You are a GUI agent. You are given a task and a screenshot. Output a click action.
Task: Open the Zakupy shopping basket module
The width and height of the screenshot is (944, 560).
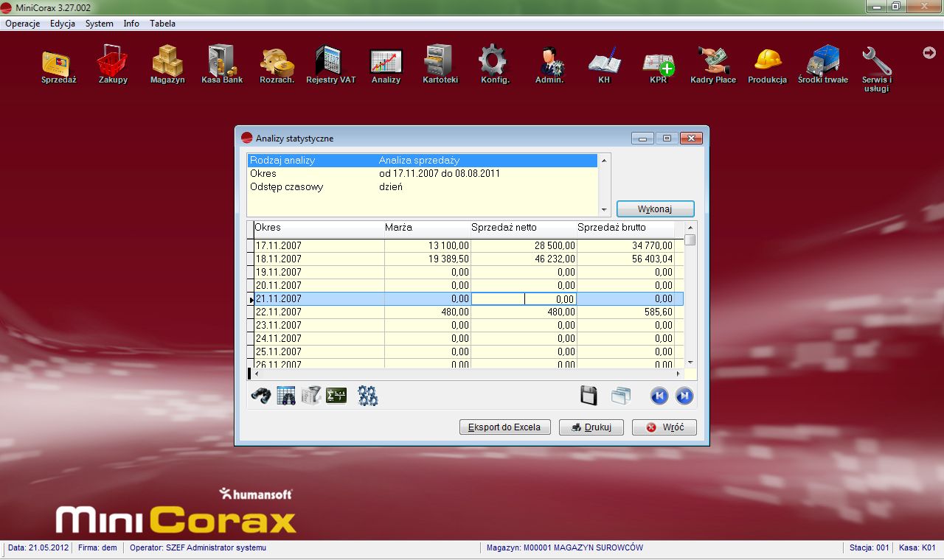(113, 66)
